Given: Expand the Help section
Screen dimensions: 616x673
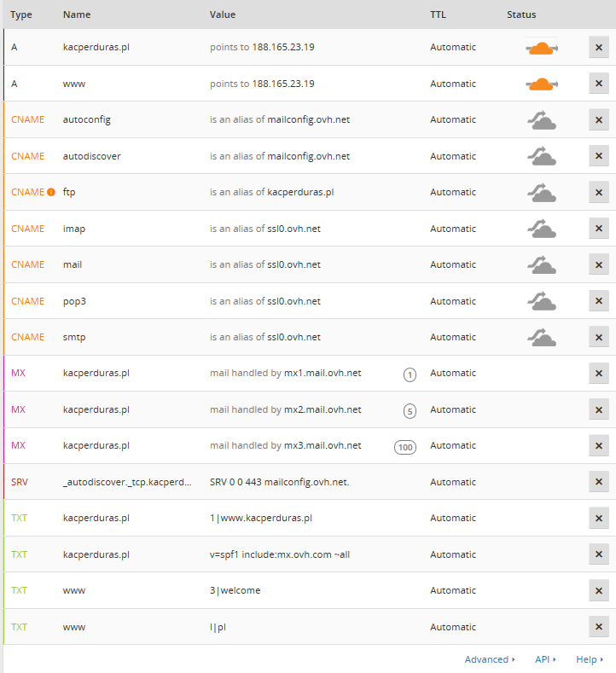Looking at the screenshot, I should click(x=587, y=659).
